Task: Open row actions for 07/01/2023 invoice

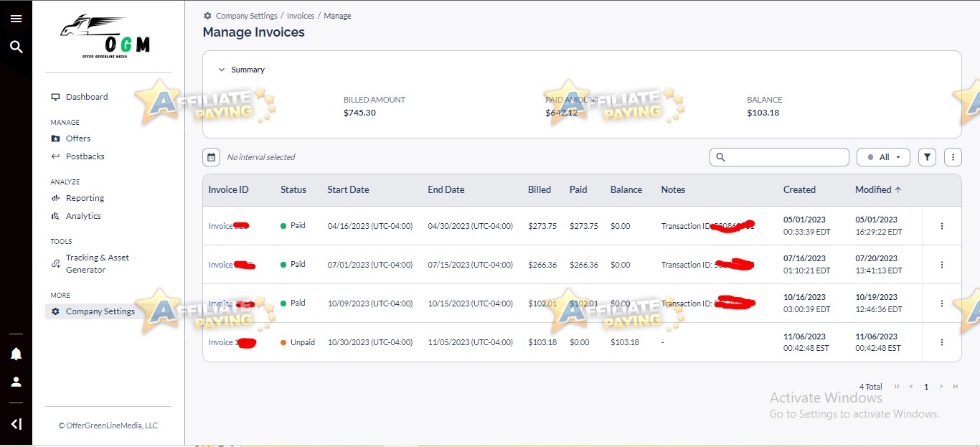Action: click(x=942, y=265)
